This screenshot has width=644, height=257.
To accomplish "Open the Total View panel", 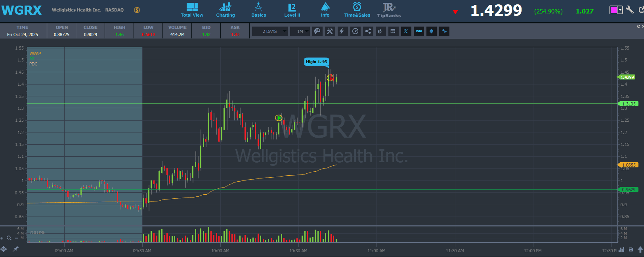I will tap(192, 10).
